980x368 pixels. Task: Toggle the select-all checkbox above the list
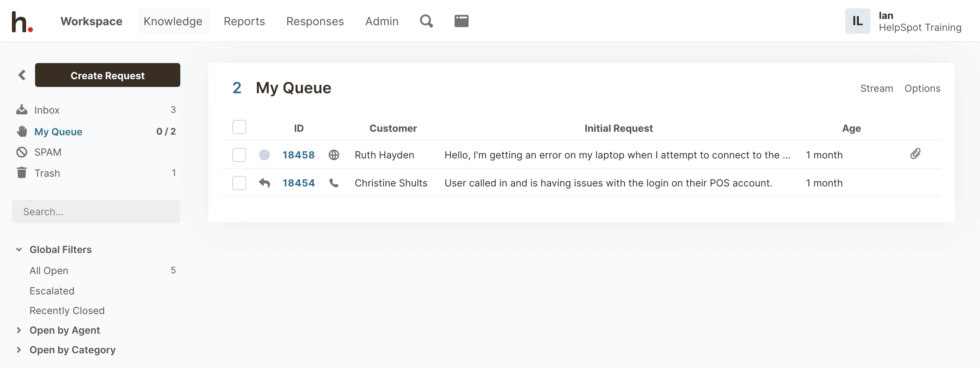tap(239, 127)
